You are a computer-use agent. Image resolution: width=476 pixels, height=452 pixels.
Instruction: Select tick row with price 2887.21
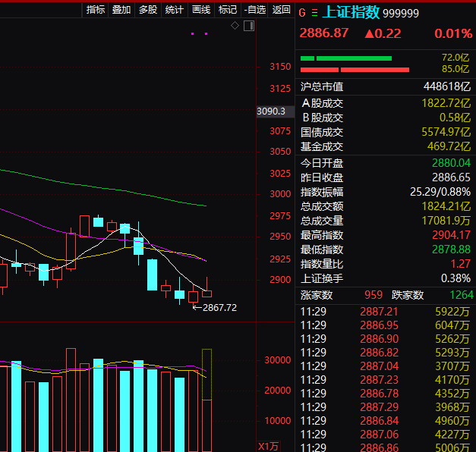point(385,312)
